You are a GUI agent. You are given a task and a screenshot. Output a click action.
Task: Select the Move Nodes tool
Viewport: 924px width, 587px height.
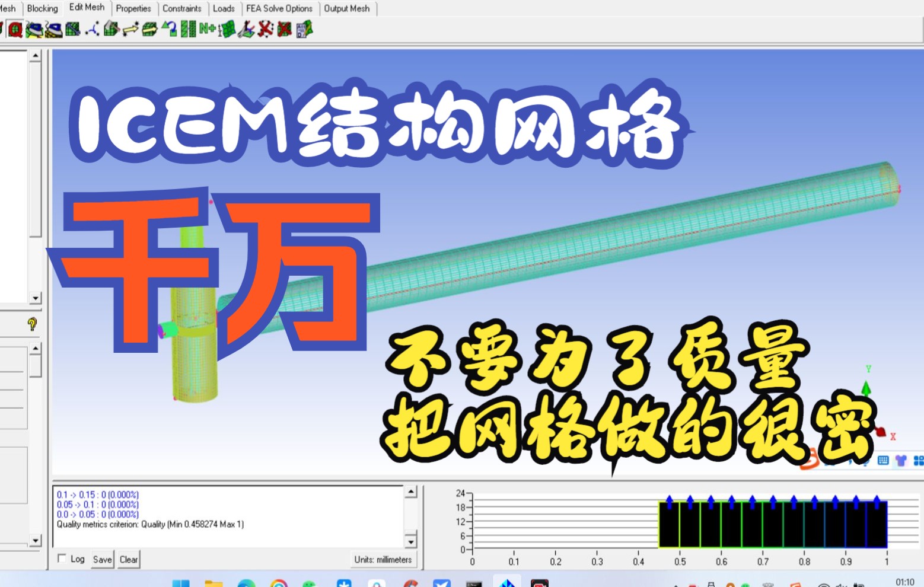coord(130,29)
